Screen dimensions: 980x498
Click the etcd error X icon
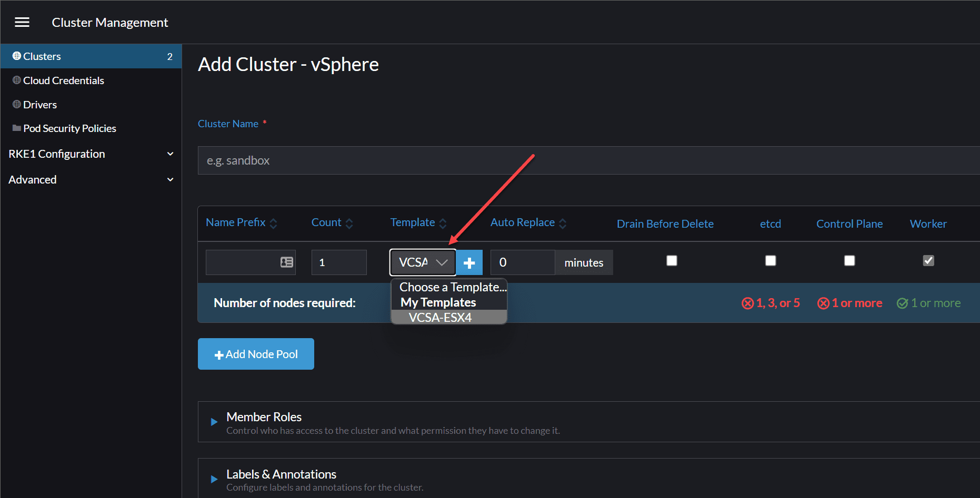(747, 303)
